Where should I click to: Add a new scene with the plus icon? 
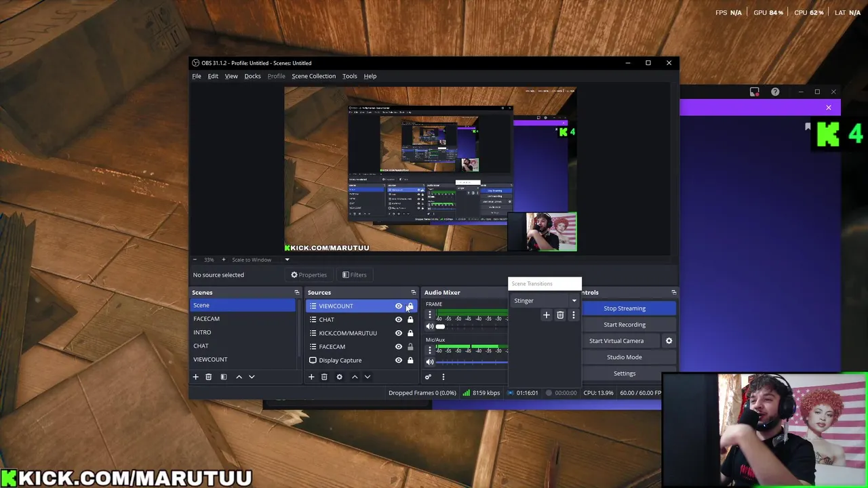point(195,377)
